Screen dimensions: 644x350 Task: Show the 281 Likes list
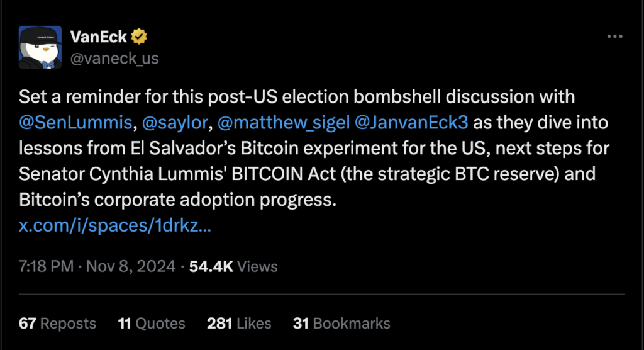[x=239, y=324]
